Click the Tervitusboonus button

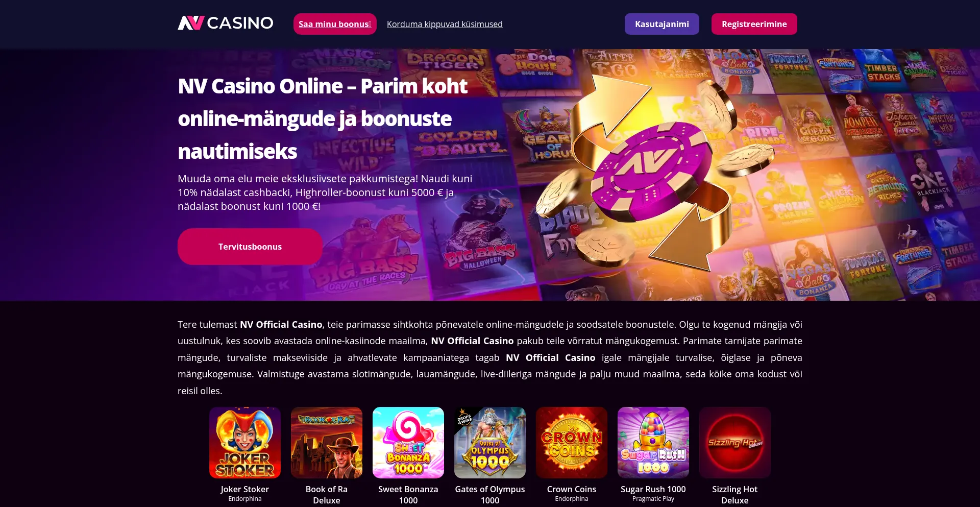[250, 247]
